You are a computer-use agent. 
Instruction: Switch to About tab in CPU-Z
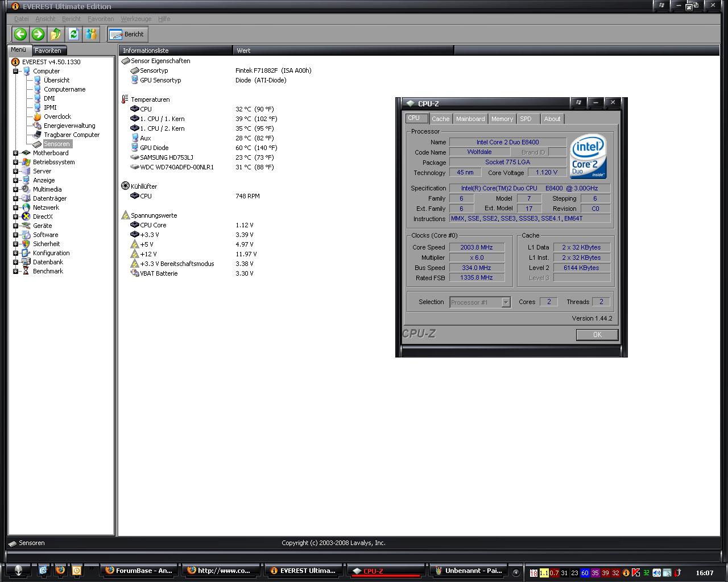click(552, 119)
